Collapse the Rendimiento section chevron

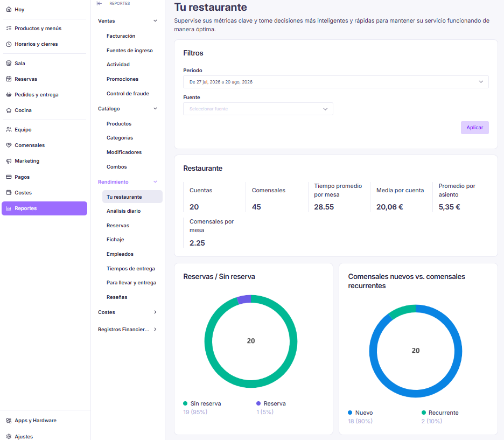pyautogui.click(x=155, y=182)
